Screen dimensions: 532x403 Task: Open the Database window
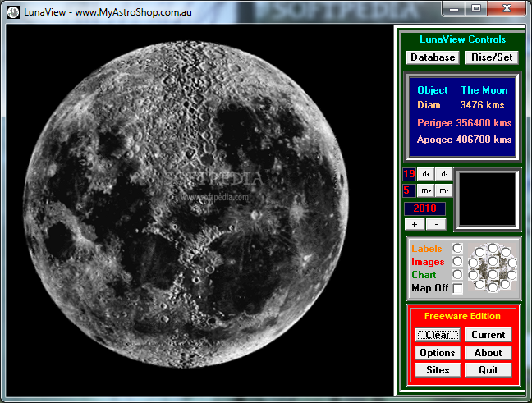tap(433, 57)
